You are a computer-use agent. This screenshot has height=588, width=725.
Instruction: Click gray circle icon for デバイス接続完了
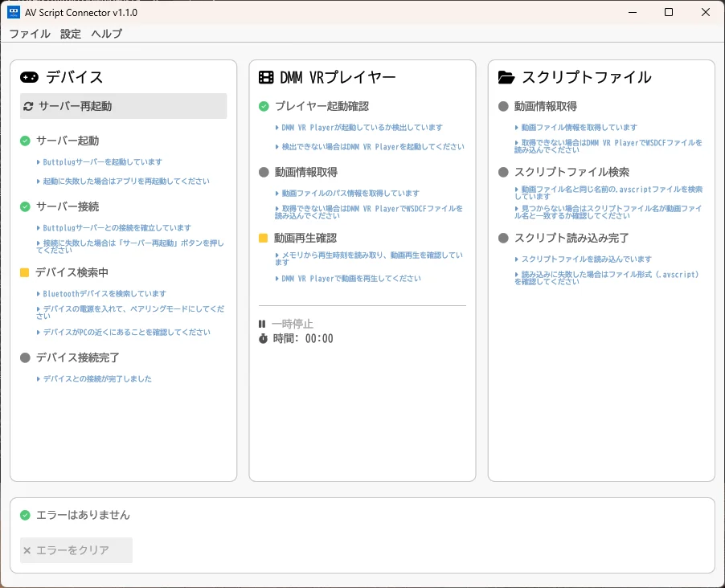pos(26,357)
